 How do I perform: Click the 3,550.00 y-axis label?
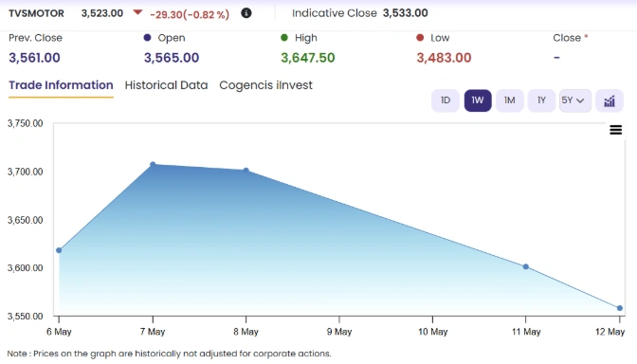pyautogui.click(x=26, y=317)
